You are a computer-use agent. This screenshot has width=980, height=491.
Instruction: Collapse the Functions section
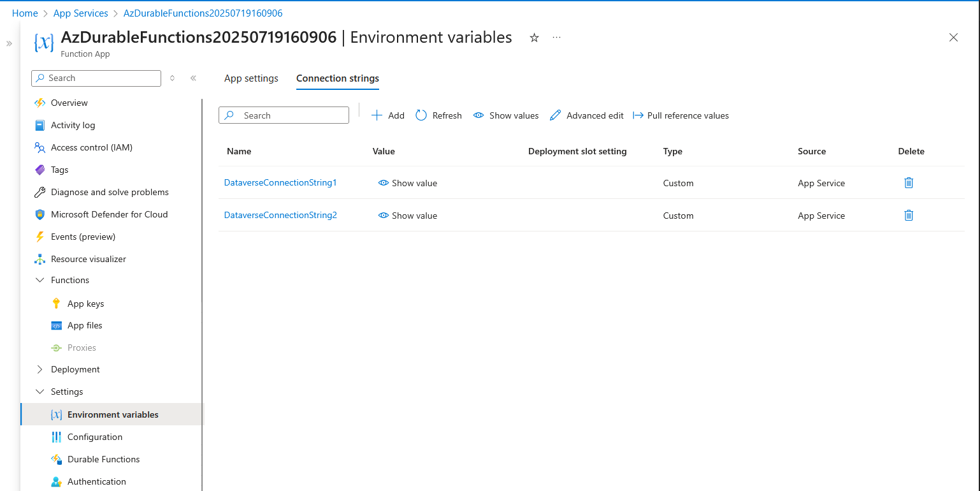pos(40,280)
